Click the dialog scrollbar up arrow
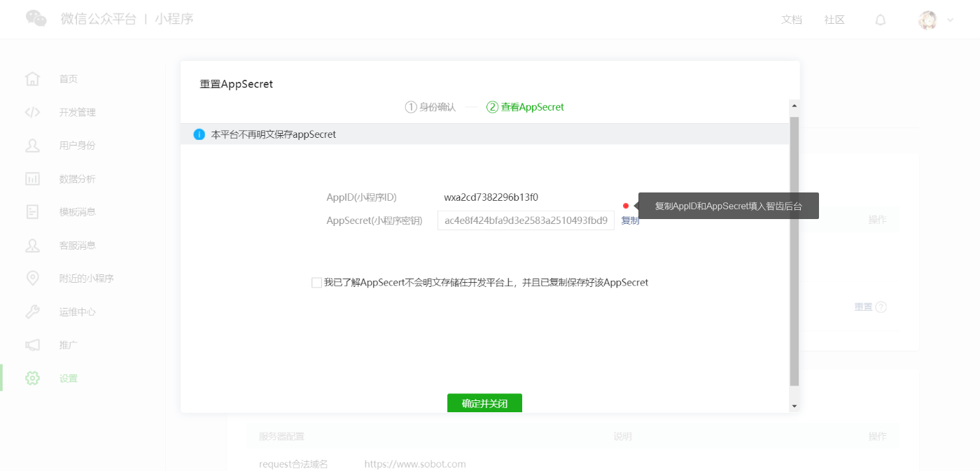 coord(794,107)
